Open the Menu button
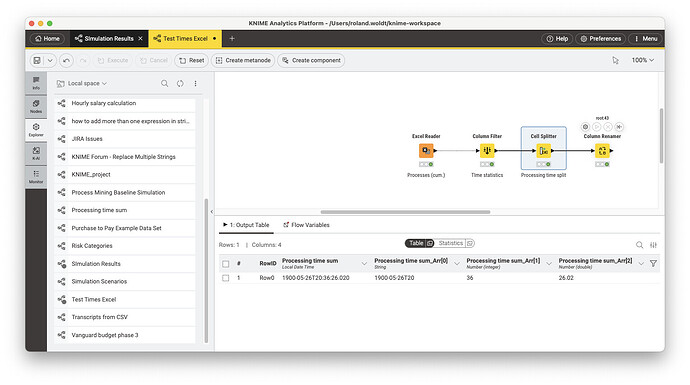The width and height of the screenshot is (690, 385). click(x=646, y=39)
